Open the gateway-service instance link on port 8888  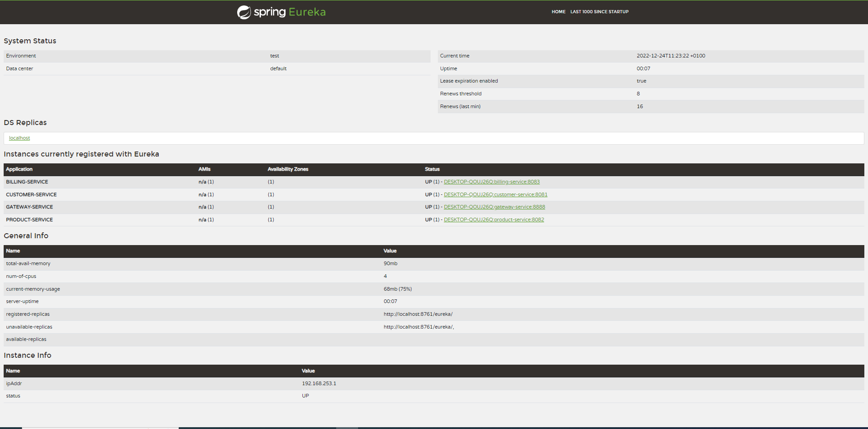(494, 207)
